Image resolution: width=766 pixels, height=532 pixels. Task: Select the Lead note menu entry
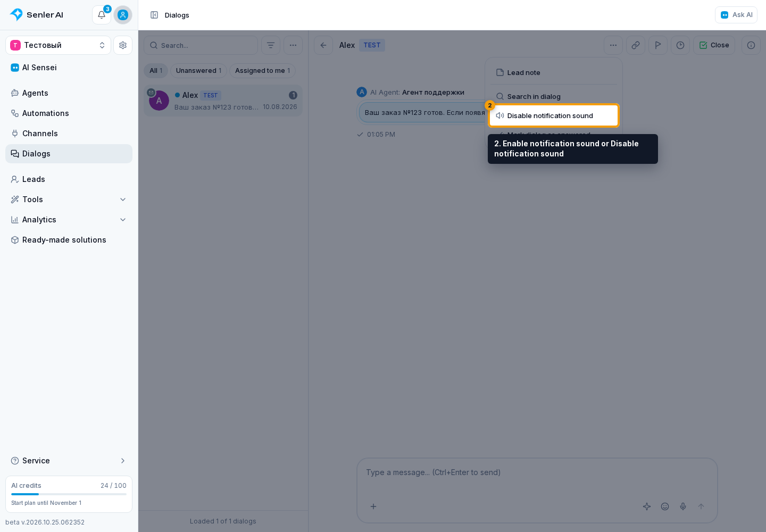pyautogui.click(x=554, y=72)
